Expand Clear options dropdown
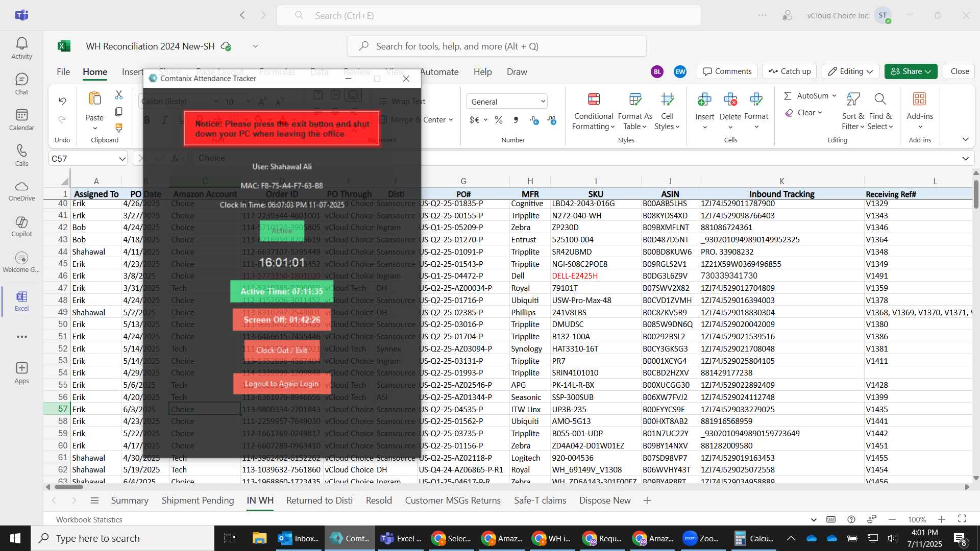 coord(820,113)
